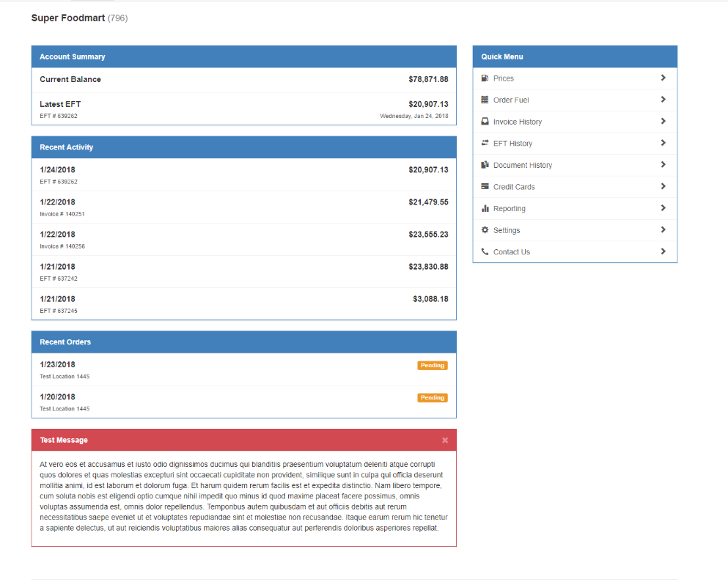728x582 pixels.
Task: Open Prices from Quick Menu
Action: [575, 78]
